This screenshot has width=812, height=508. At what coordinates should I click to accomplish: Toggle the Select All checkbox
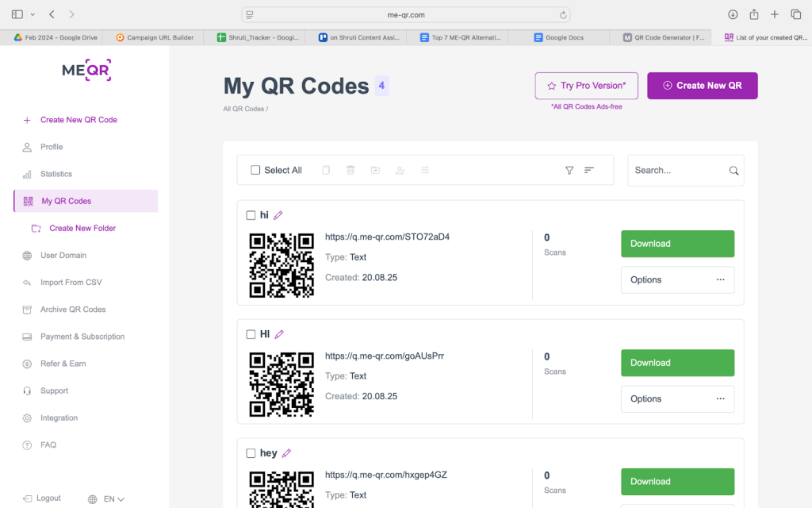(255, 170)
